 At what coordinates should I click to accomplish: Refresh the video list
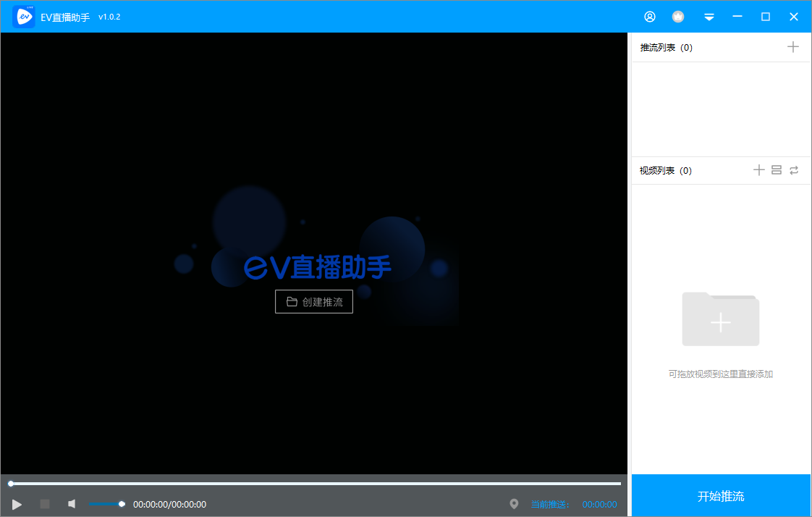[x=794, y=170]
